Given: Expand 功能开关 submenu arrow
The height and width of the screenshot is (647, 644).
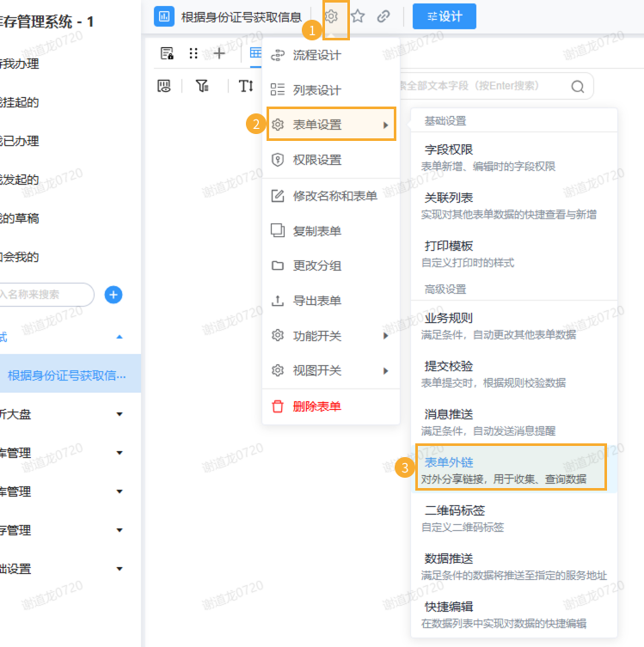Looking at the screenshot, I should 385,336.
